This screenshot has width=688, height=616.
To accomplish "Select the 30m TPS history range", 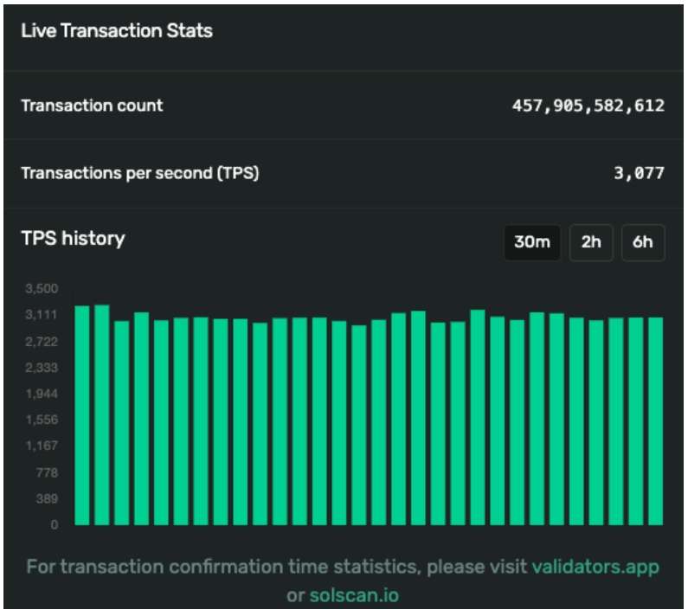I will pos(531,242).
